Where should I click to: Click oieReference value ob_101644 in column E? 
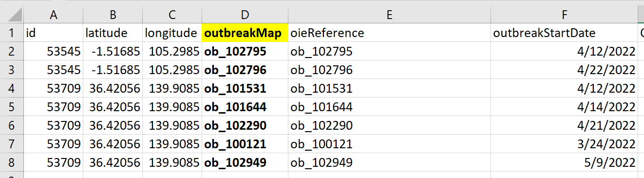[389, 107]
